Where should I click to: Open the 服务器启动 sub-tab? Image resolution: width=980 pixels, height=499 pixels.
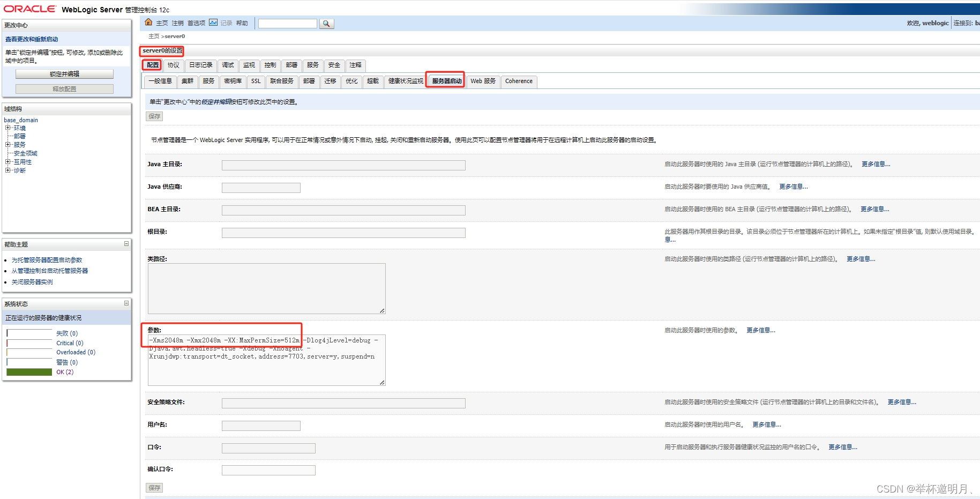pyautogui.click(x=446, y=81)
